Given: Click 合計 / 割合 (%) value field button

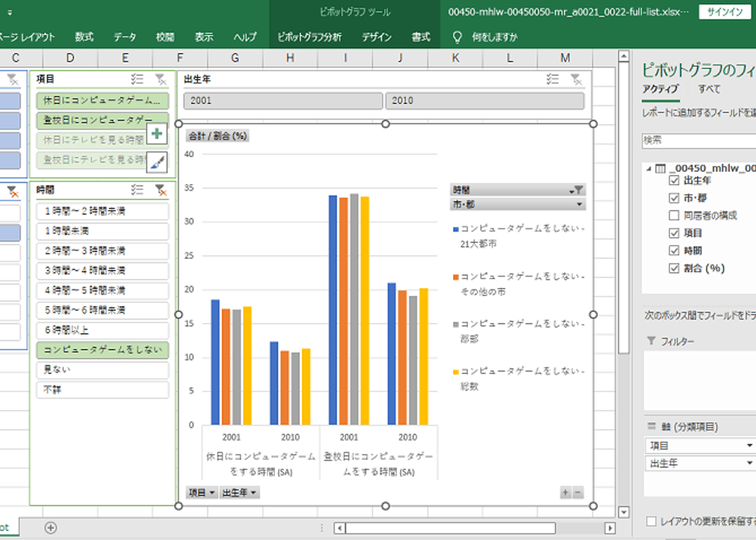Looking at the screenshot, I should (218, 136).
